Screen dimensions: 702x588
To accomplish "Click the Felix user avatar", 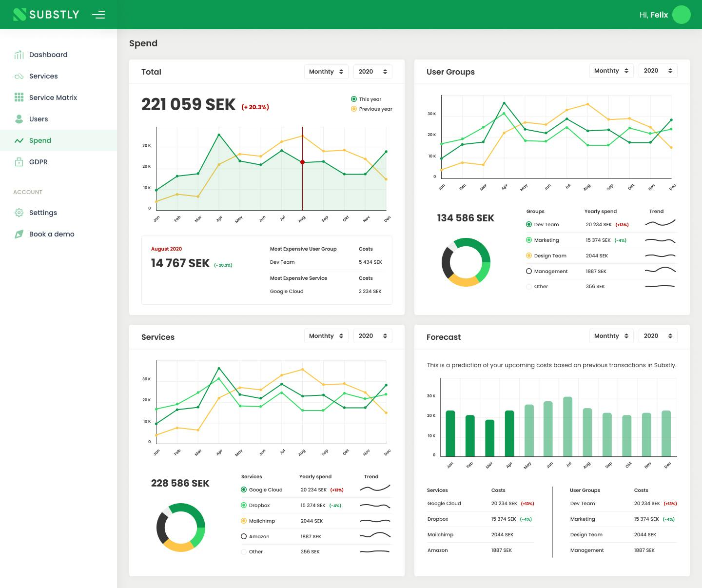I will click(682, 15).
